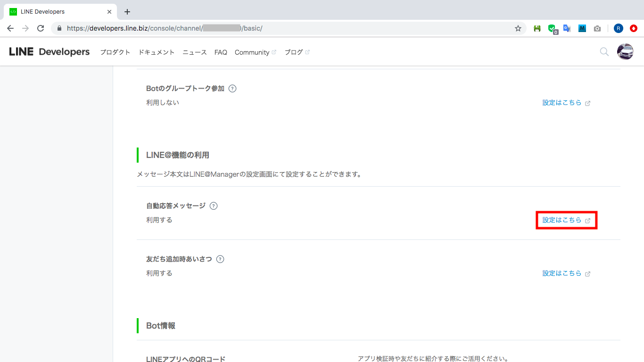
Task: Open 設定はこちら for Botのグループトーク参加
Action: click(566, 103)
